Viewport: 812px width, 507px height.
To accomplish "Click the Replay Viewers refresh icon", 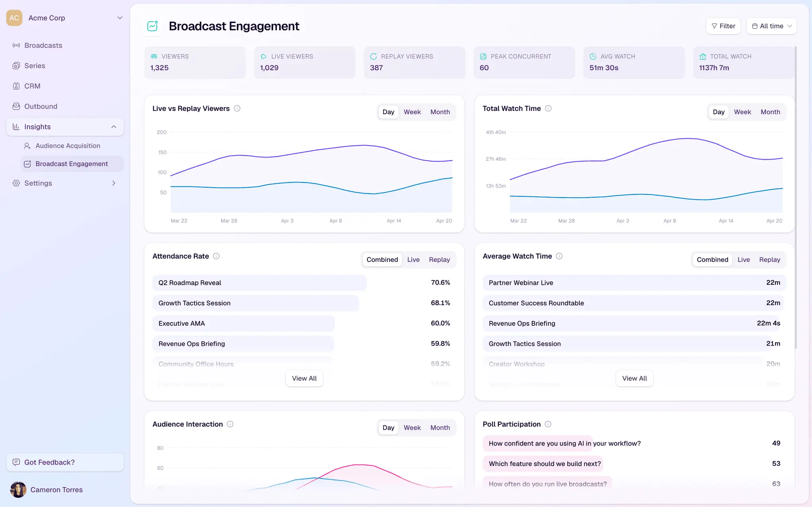I will (373, 56).
